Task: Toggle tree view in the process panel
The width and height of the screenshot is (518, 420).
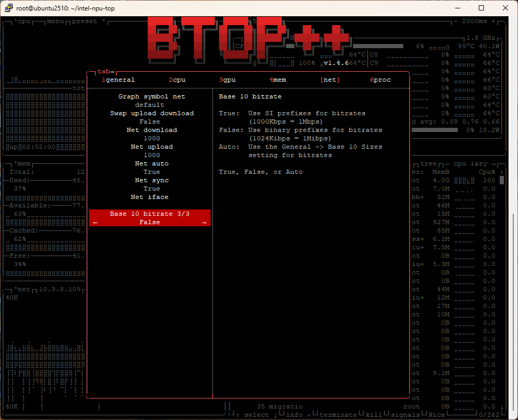Action: click(x=428, y=164)
